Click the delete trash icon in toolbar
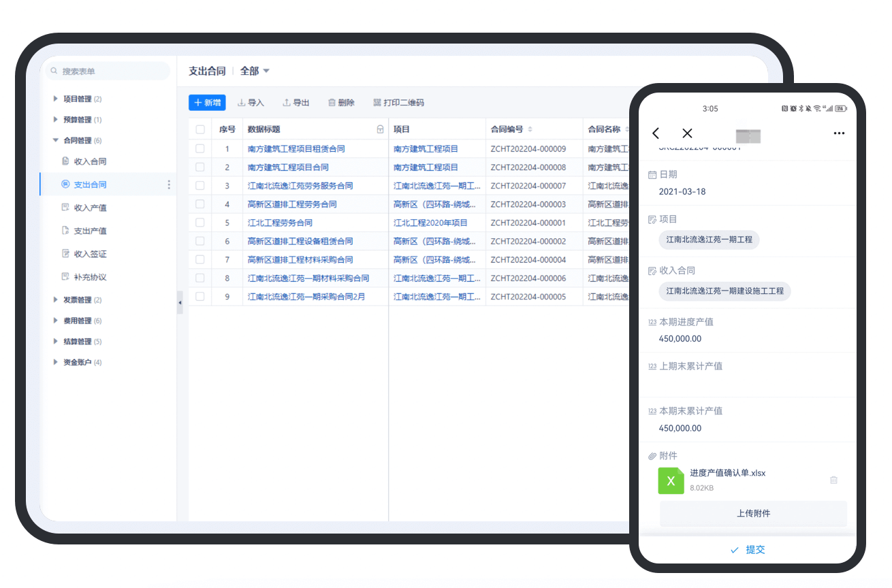 pos(332,103)
